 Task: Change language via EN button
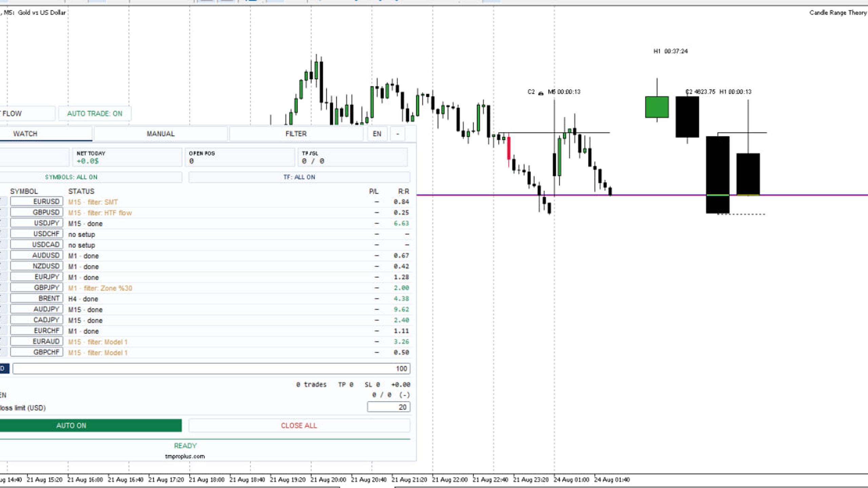(377, 134)
